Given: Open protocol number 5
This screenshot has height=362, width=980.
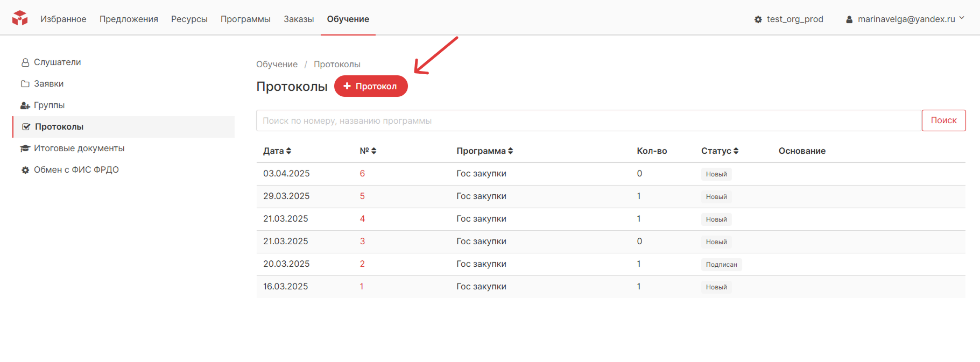Looking at the screenshot, I should tap(362, 196).
